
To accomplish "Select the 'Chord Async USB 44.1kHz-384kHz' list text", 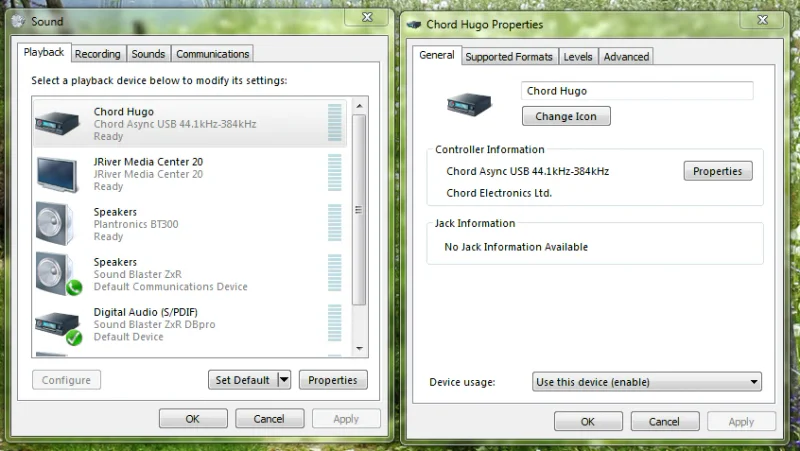I will pyautogui.click(x=175, y=124).
